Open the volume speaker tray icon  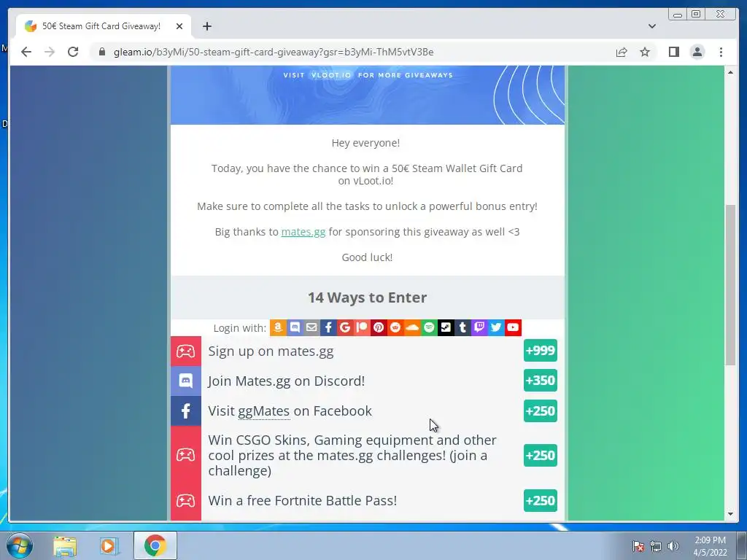[673, 546]
